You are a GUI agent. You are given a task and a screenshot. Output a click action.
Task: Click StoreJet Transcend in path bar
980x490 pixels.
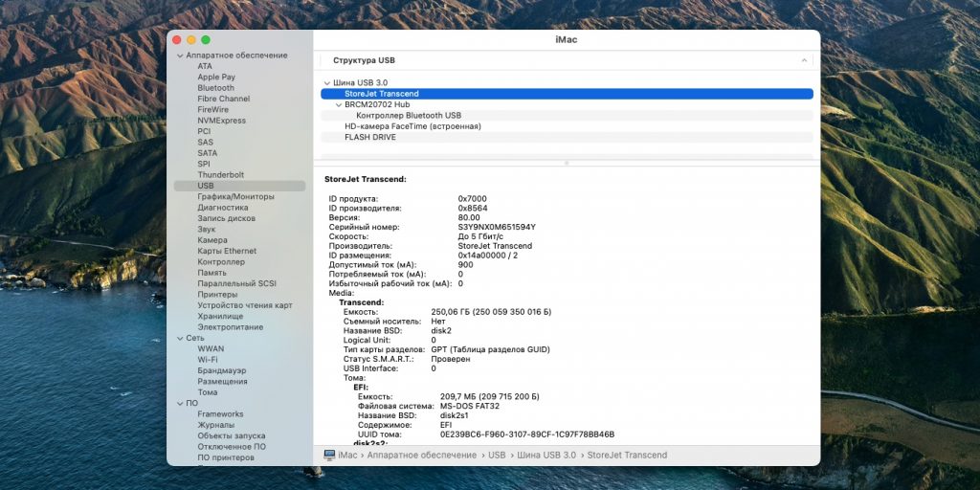627,456
